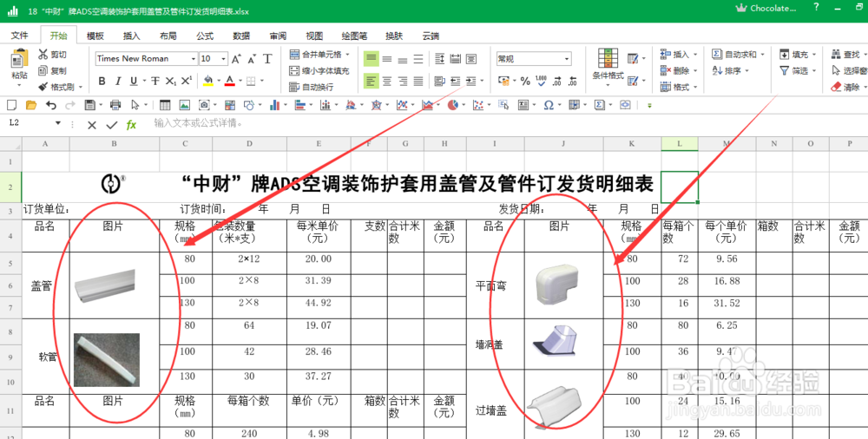Switch to the 数据 (Data) tab

click(241, 36)
